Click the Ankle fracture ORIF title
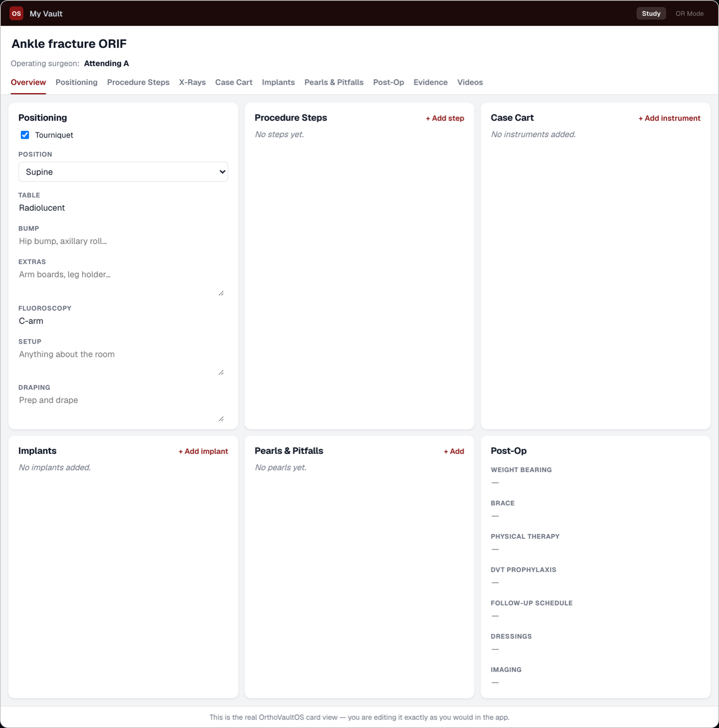 pyautogui.click(x=69, y=44)
